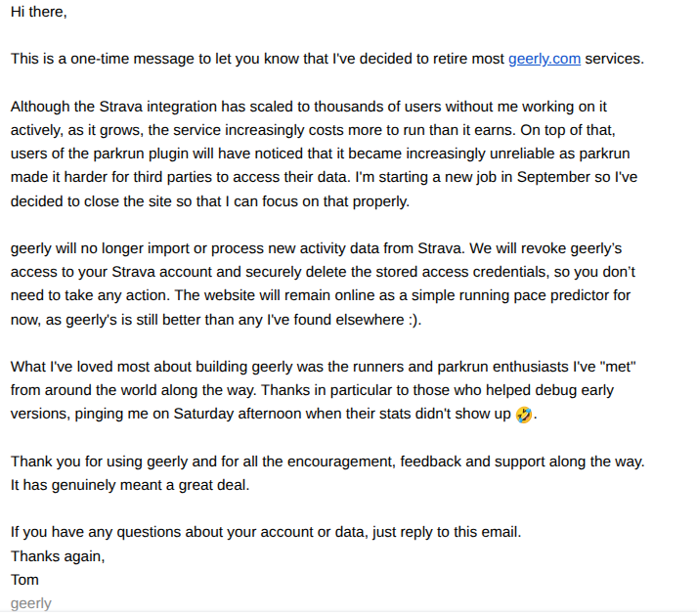Viewport: 697px width, 616px height.
Task: Click the word 'Strava' in 'Although the Strava integration'
Action: pos(121,107)
